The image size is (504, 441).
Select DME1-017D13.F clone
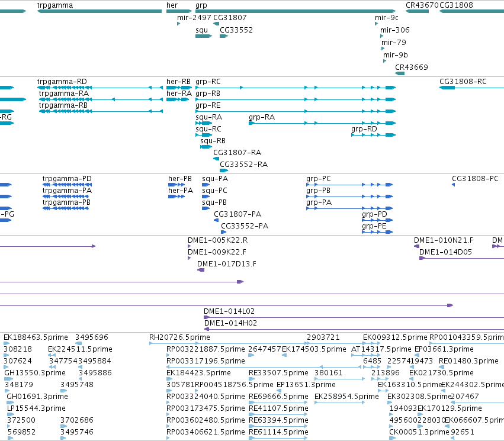201,270
